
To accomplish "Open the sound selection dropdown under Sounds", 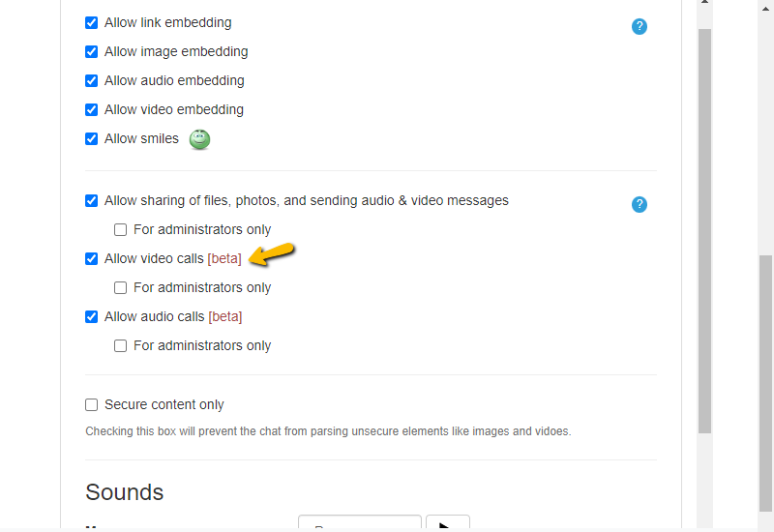I will tap(360, 523).
